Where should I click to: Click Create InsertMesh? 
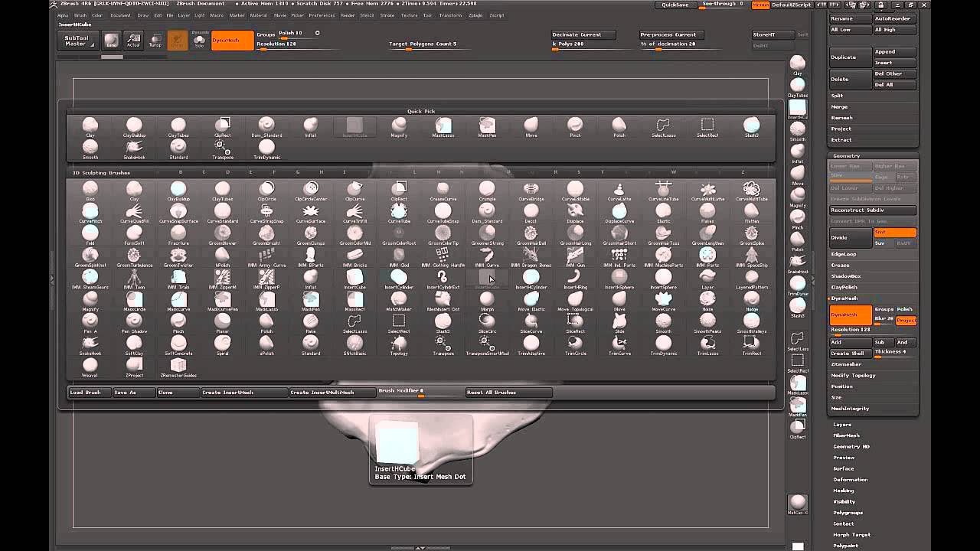click(243, 393)
